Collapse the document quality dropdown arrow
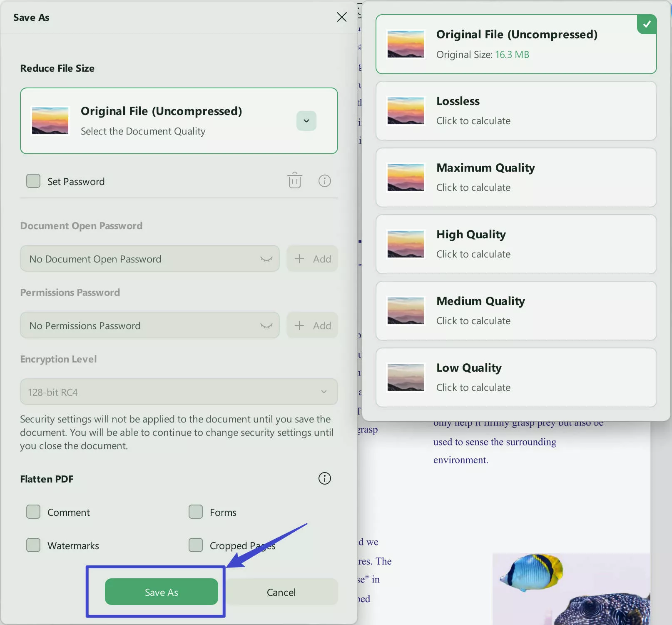Screen dimensions: 672x625 point(306,121)
